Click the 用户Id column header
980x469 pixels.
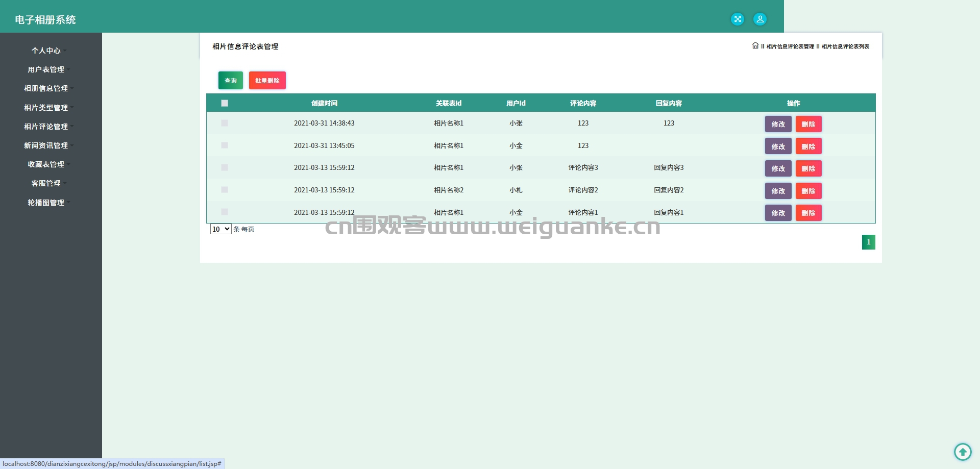516,103
